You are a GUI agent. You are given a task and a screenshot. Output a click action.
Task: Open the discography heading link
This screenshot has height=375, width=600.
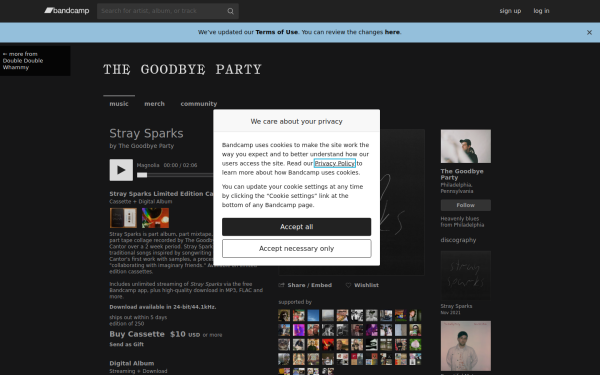[458, 240]
